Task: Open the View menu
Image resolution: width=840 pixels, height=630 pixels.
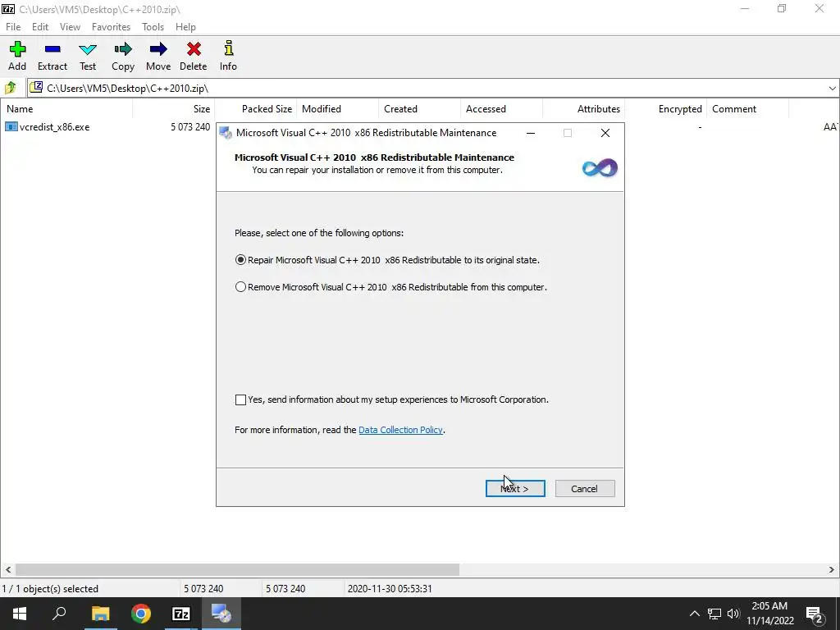Action: point(70,27)
